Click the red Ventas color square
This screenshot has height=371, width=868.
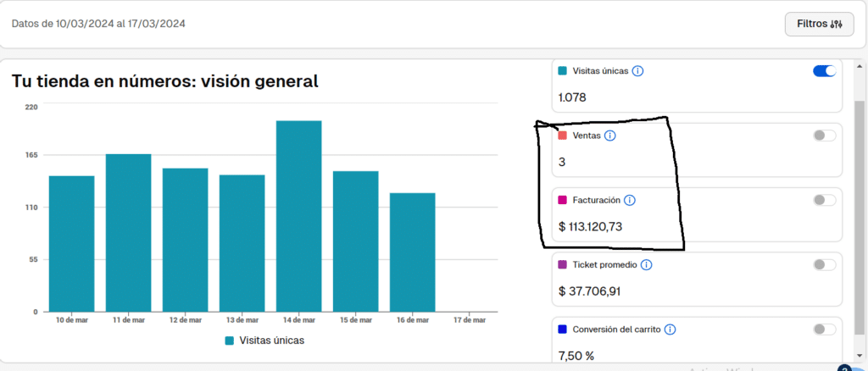pos(563,136)
